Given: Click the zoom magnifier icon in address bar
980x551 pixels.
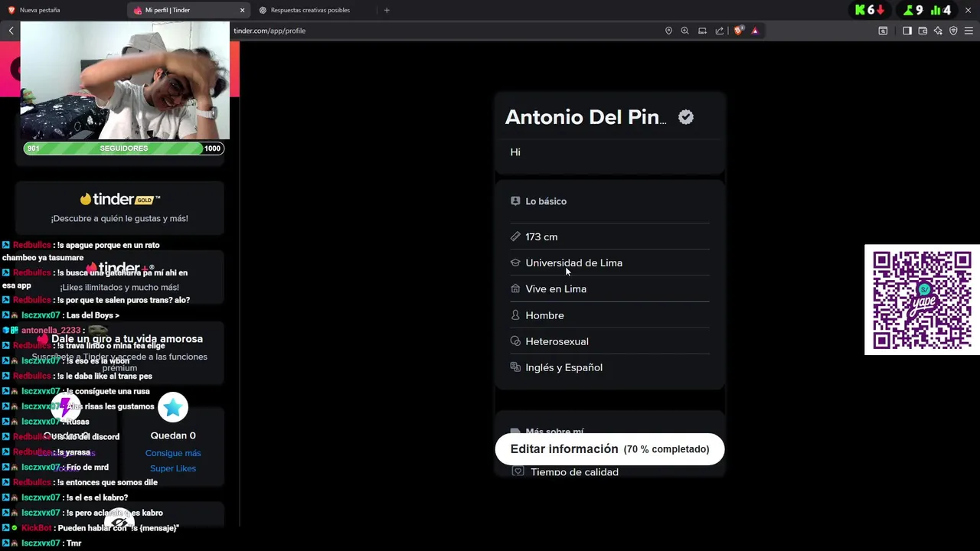Looking at the screenshot, I should click(x=685, y=31).
